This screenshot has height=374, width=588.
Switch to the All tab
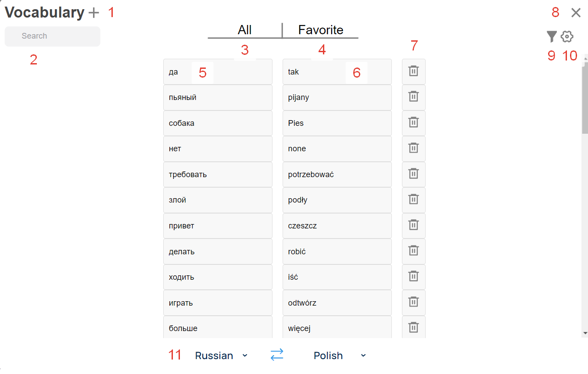coord(244,30)
